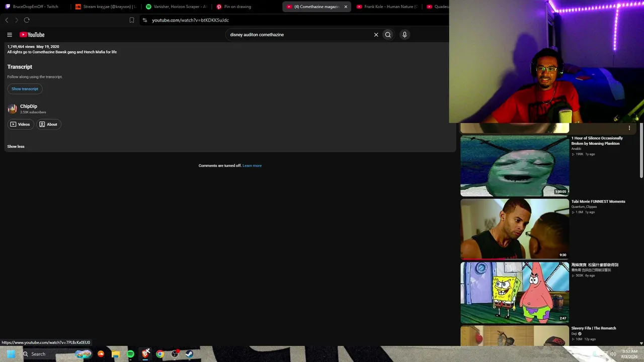This screenshot has height=362, width=644.
Task: Play the Tubi Movie FUNNIEST Moments thumbnail
Action: (515, 229)
